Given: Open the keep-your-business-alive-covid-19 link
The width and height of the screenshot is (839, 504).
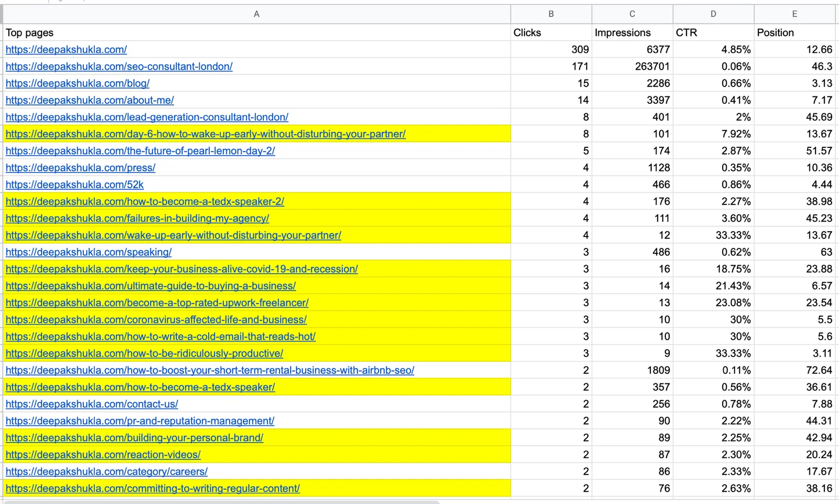Looking at the screenshot, I should (x=181, y=269).
